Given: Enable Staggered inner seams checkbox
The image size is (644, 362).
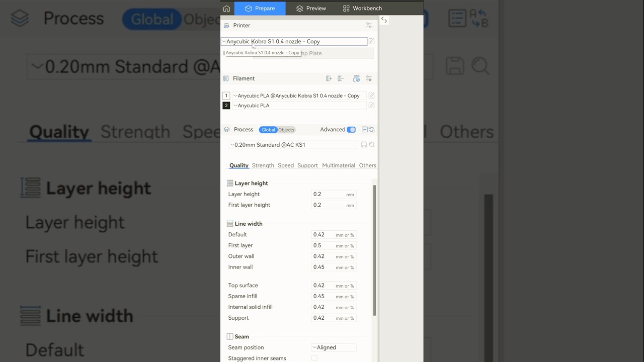Looking at the screenshot, I should click(314, 358).
